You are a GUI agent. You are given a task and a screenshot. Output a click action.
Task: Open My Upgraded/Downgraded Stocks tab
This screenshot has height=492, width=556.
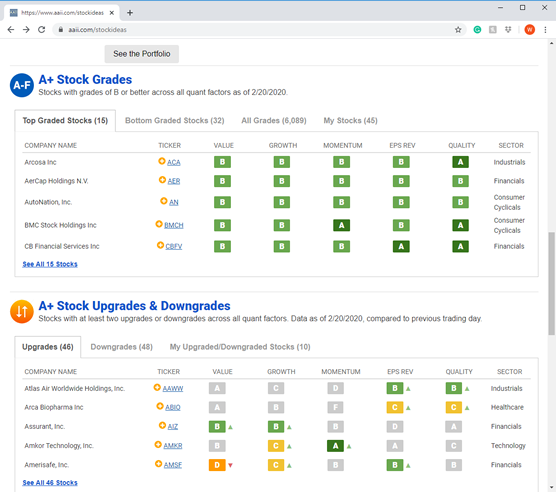point(240,347)
